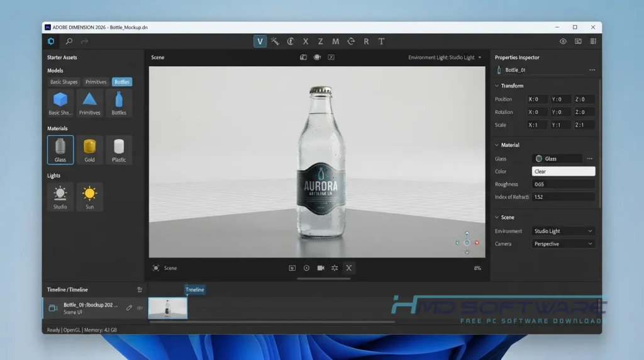Screen dimensions: 644x360
Task: Click the sparkle effects icon below viewport
Action: (x=335, y=268)
